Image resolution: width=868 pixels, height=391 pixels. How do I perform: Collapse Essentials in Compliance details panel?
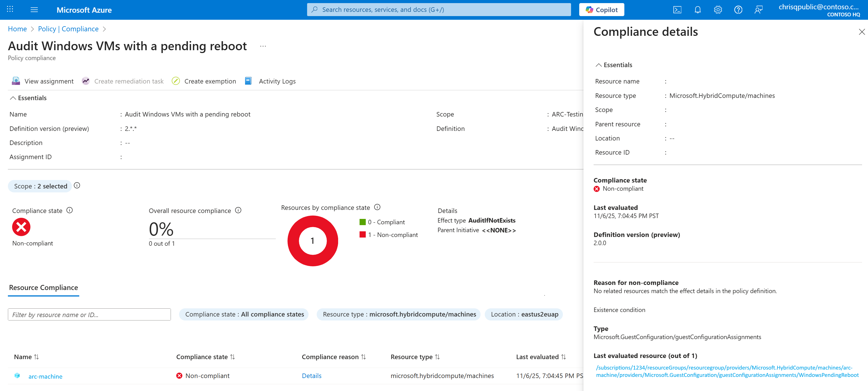click(614, 65)
